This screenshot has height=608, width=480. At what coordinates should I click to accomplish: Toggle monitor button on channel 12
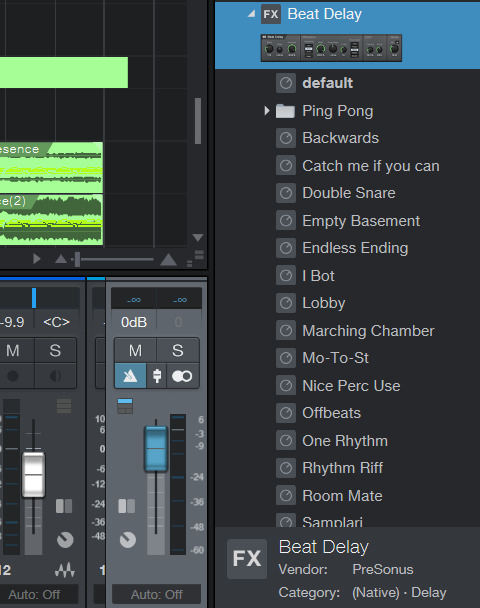coord(55,376)
